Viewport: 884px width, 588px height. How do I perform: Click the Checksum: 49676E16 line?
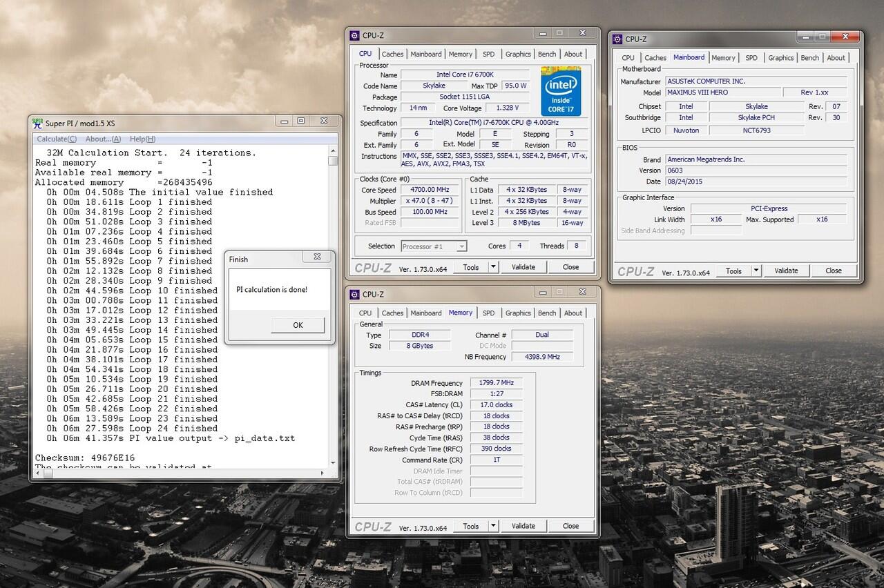[x=85, y=458]
